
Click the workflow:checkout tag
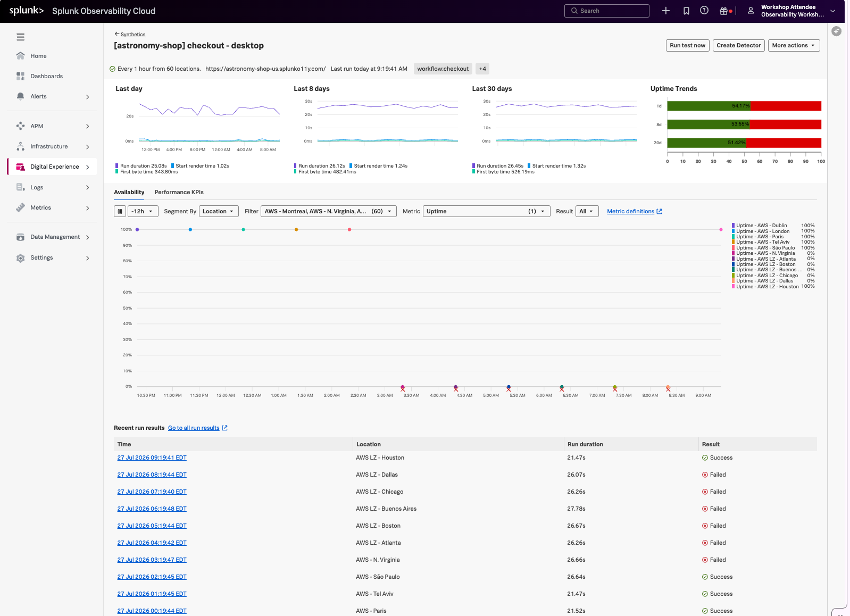click(x=443, y=69)
